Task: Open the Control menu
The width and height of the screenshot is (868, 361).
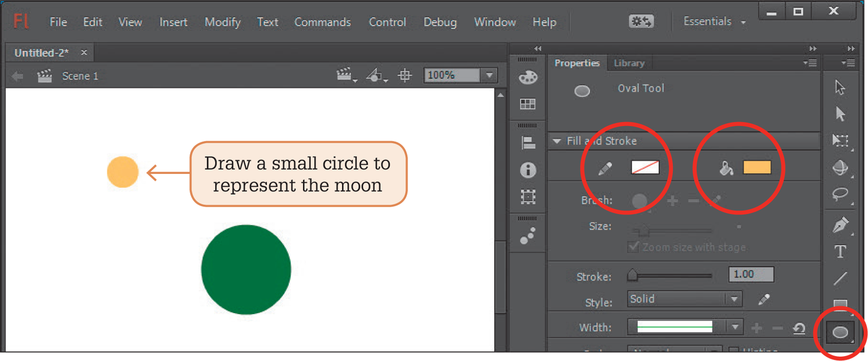Action: coord(387,22)
